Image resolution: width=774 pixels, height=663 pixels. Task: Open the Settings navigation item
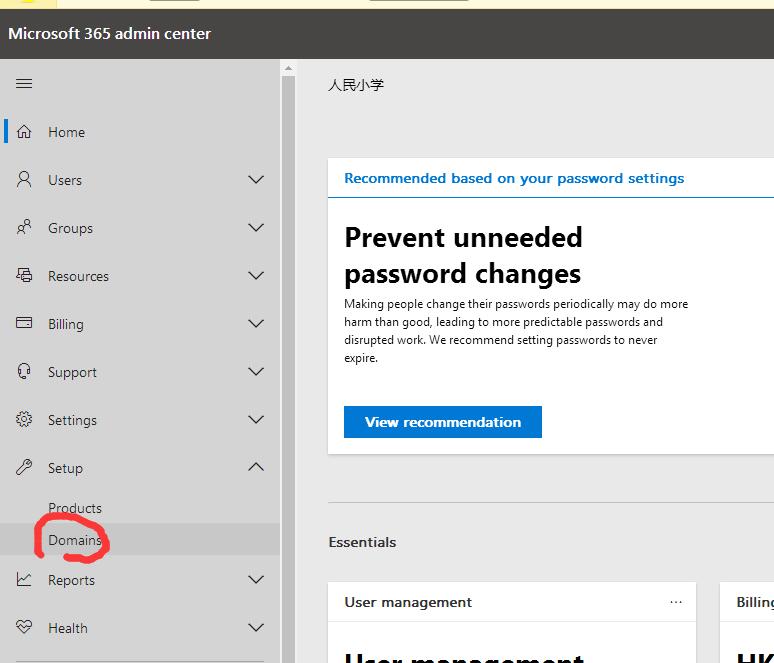click(140, 420)
